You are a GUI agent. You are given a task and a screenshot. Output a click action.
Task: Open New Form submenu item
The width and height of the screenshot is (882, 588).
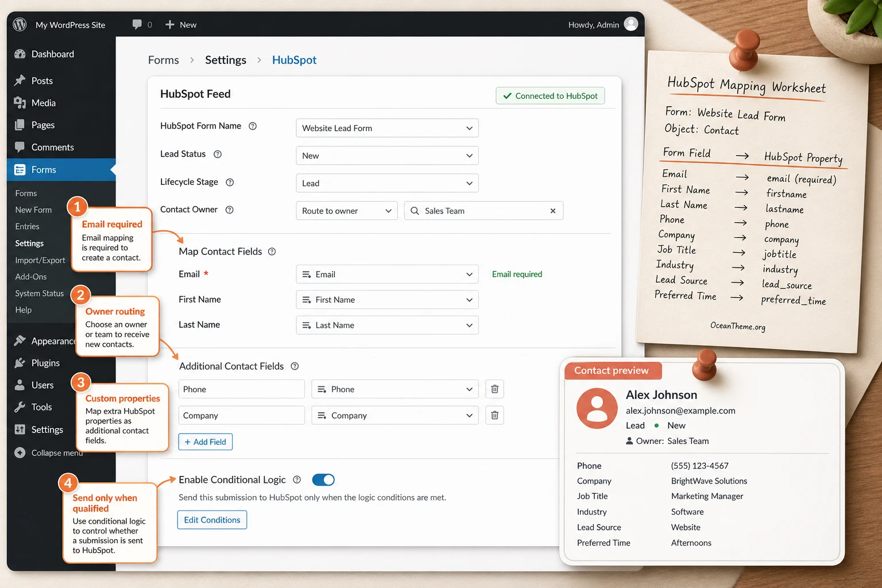coord(33,210)
